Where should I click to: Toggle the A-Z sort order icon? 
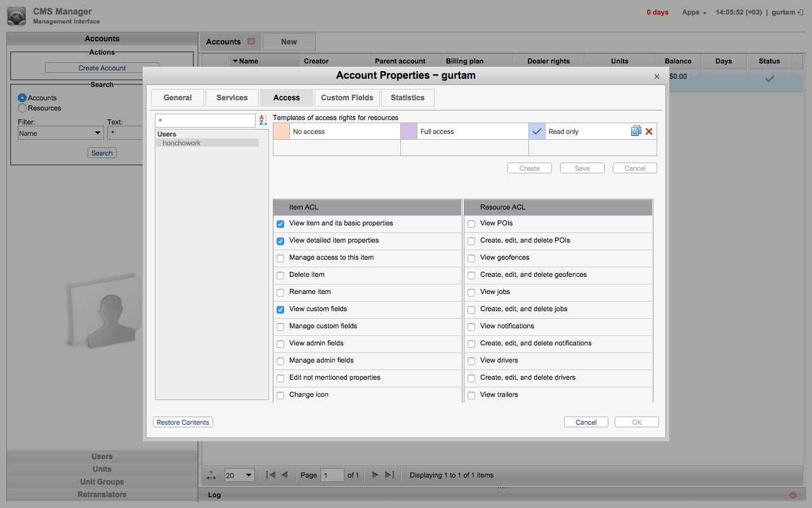(263, 120)
